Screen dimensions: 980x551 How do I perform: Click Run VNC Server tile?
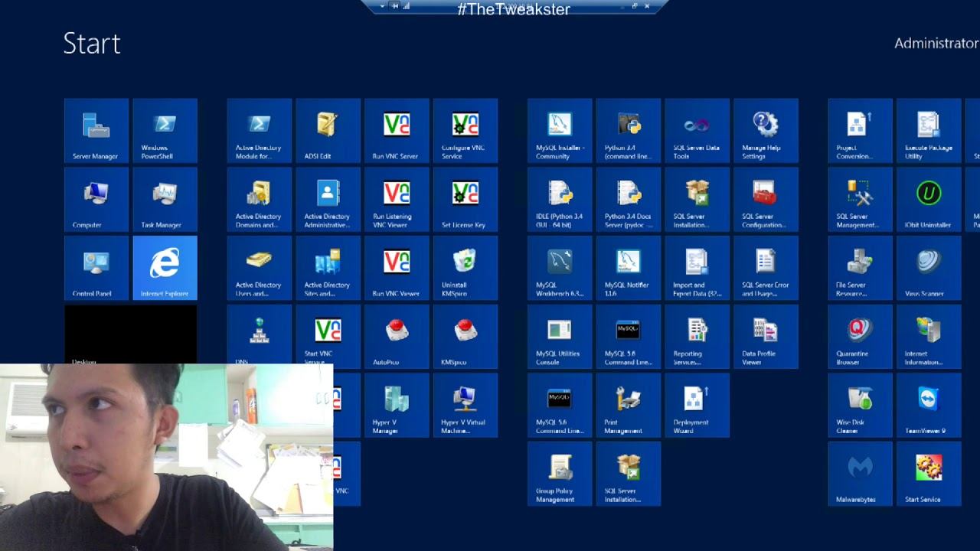pos(397,131)
